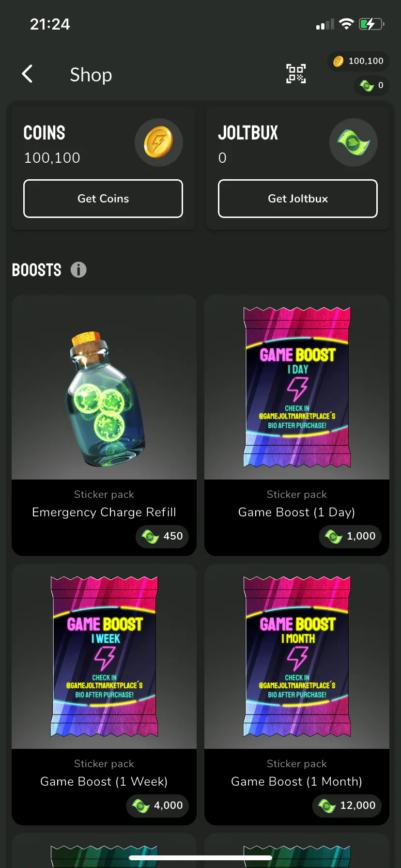
Task: Tap the 100,100 coin balance badge in header
Action: [358, 61]
